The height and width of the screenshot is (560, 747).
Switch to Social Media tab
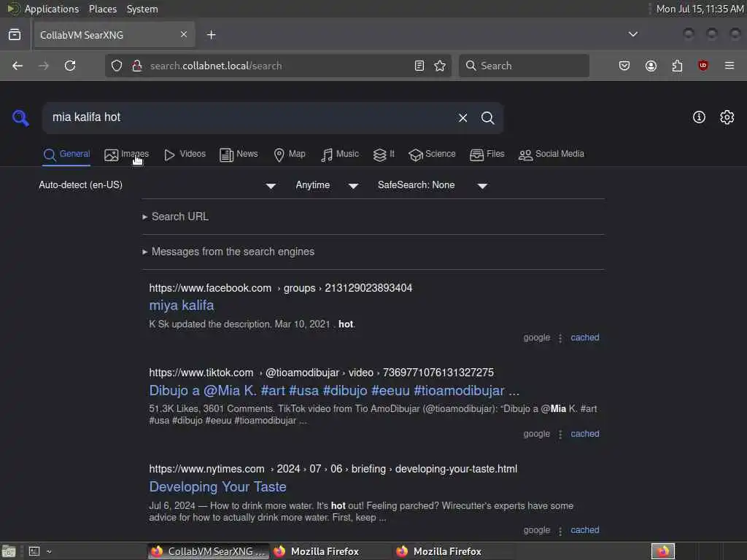[551, 155]
